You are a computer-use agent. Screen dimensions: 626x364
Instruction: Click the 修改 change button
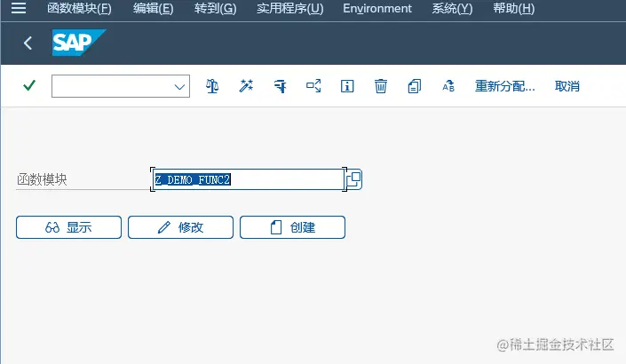pyautogui.click(x=180, y=227)
